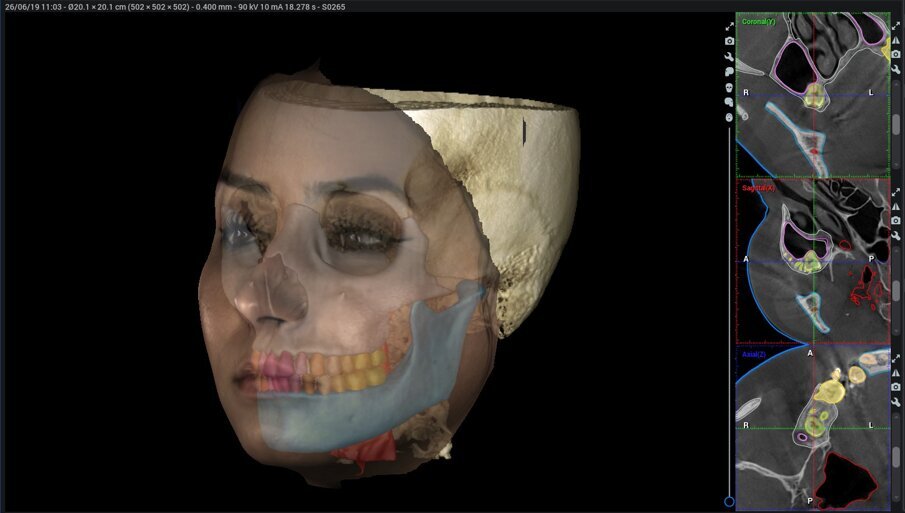Open the Sagittal panel wrench settings
905x513 pixels.
(896, 235)
